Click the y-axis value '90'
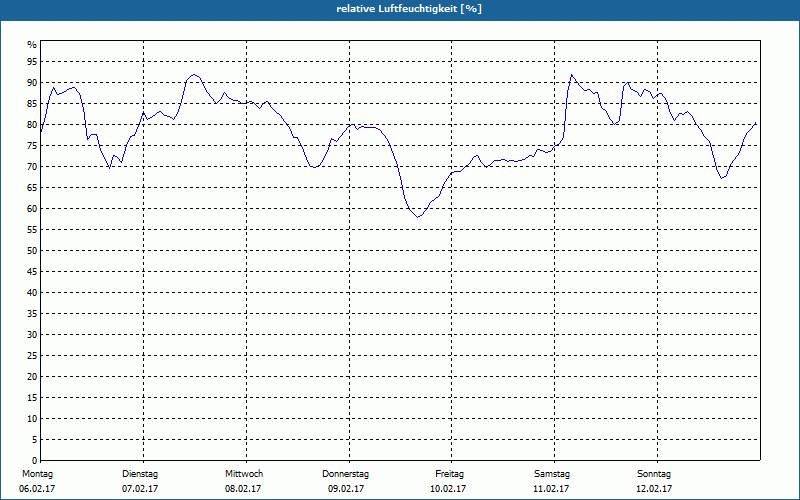This screenshot has width=800, height=500. [x=32, y=83]
